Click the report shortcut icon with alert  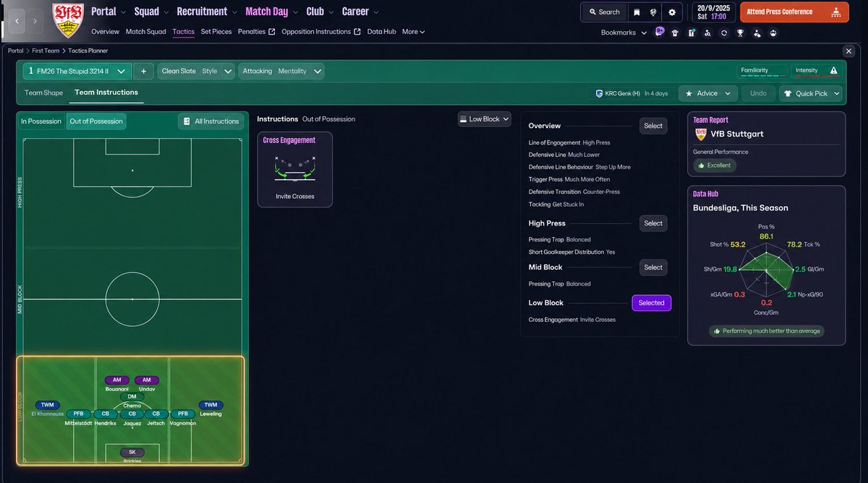pyautogui.click(x=692, y=33)
